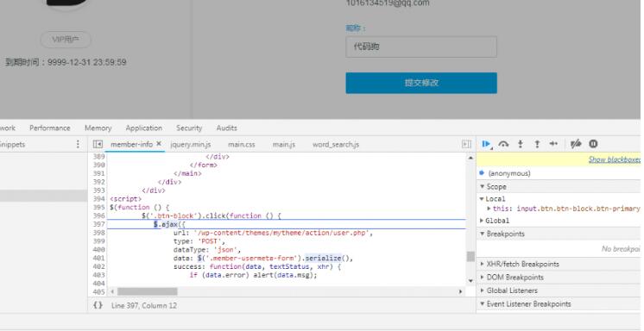
Task: Deactivate breakpoints icon
Action: (576, 144)
